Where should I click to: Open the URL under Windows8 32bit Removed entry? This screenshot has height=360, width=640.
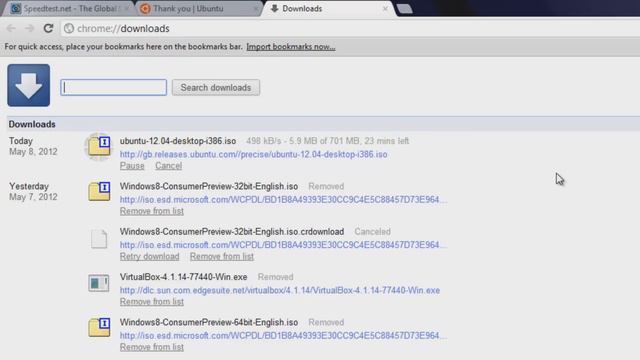point(283,200)
